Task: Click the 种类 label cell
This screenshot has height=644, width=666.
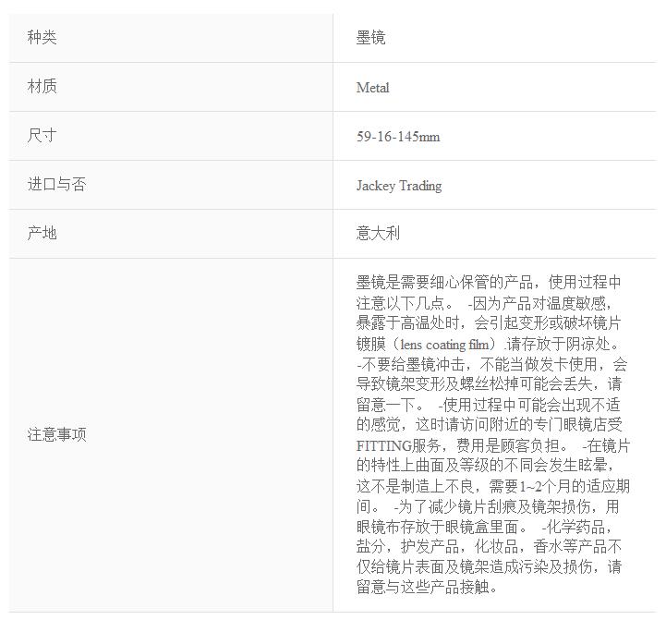Action: [x=42, y=38]
